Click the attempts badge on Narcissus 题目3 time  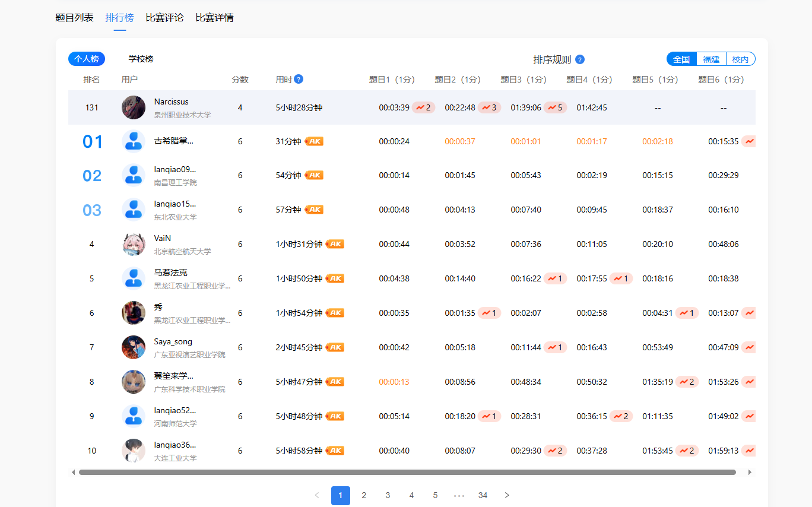tap(556, 107)
